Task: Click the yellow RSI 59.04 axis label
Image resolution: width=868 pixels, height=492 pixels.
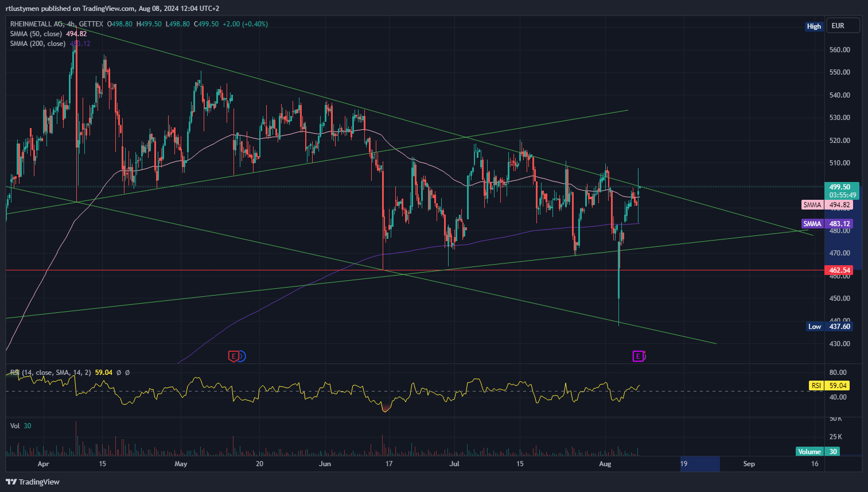Action: click(x=829, y=386)
